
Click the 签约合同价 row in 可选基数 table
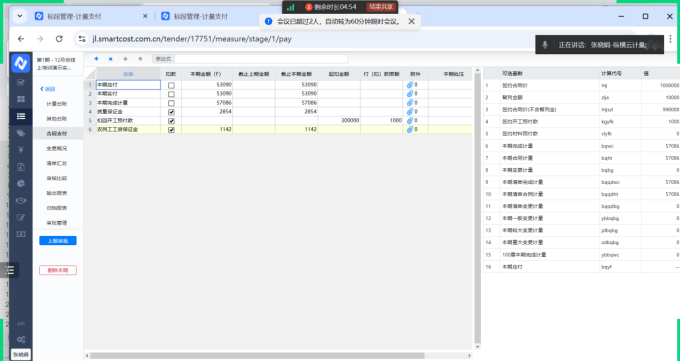[x=582, y=85]
